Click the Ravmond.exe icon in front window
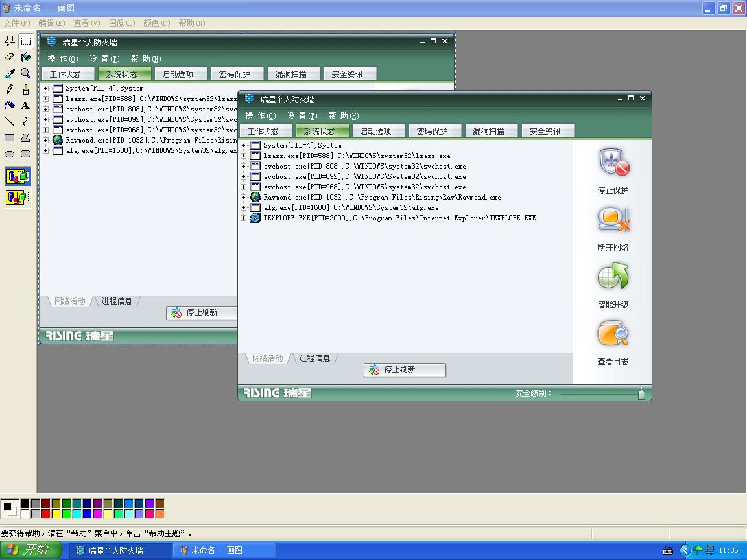 [x=255, y=197]
